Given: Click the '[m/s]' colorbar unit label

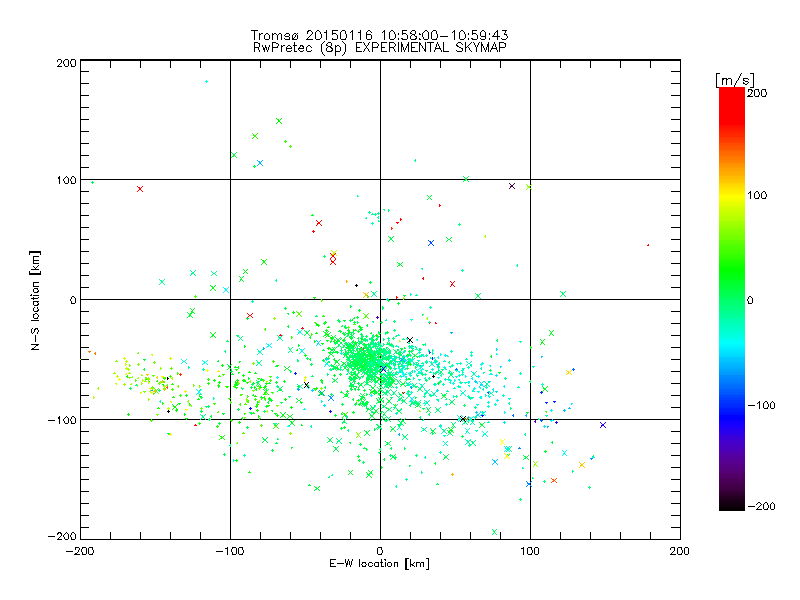Looking at the screenshot, I should [735, 80].
